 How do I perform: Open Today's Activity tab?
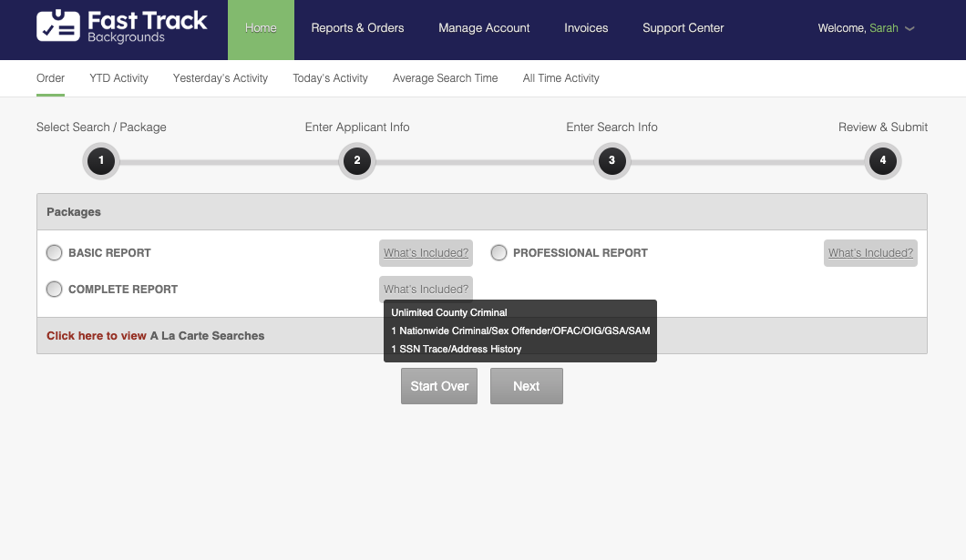(x=330, y=78)
